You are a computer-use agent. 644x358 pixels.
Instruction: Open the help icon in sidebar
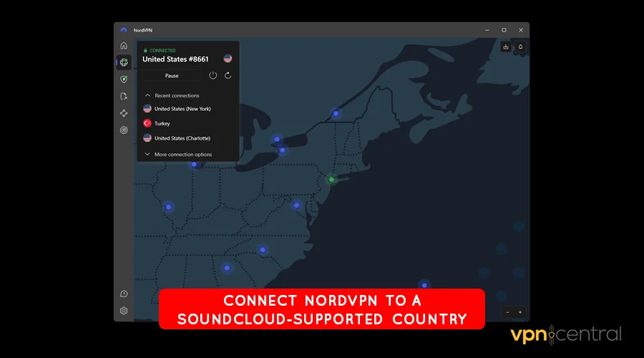124,294
